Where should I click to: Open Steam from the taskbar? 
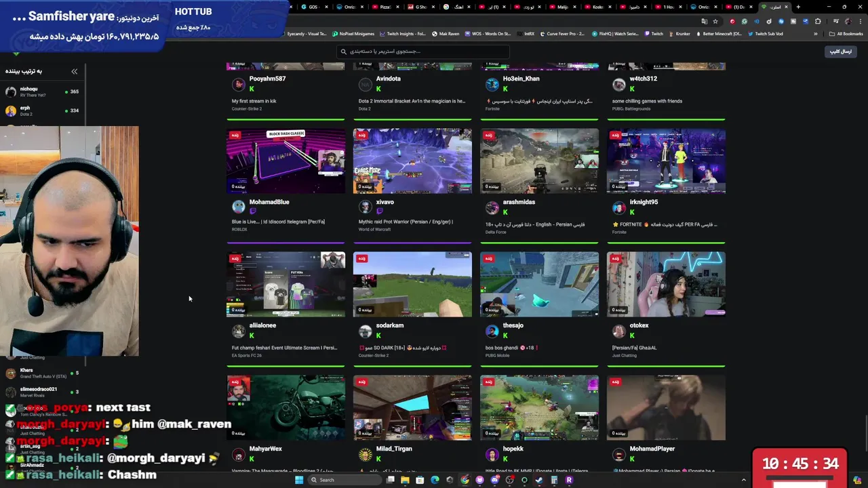click(x=538, y=480)
